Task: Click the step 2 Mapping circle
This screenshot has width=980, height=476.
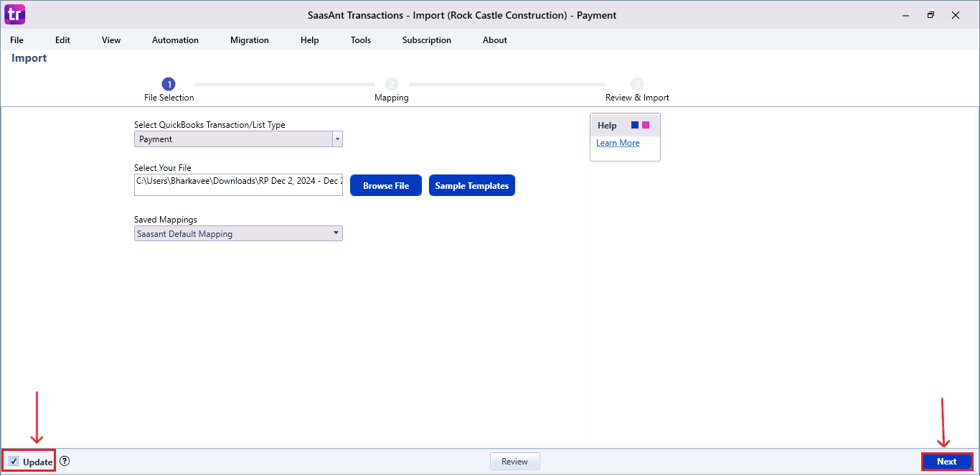Action: pyautogui.click(x=392, y=84)
